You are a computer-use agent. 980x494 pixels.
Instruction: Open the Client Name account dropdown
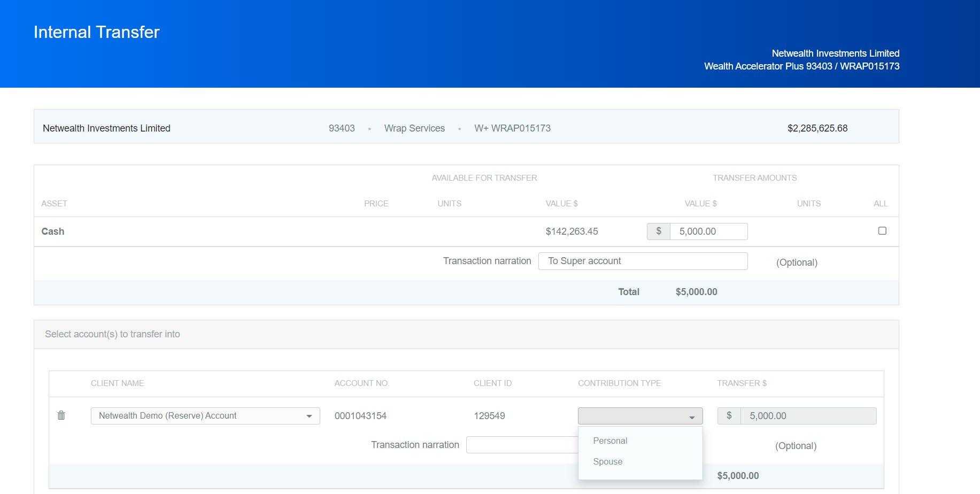205,416
